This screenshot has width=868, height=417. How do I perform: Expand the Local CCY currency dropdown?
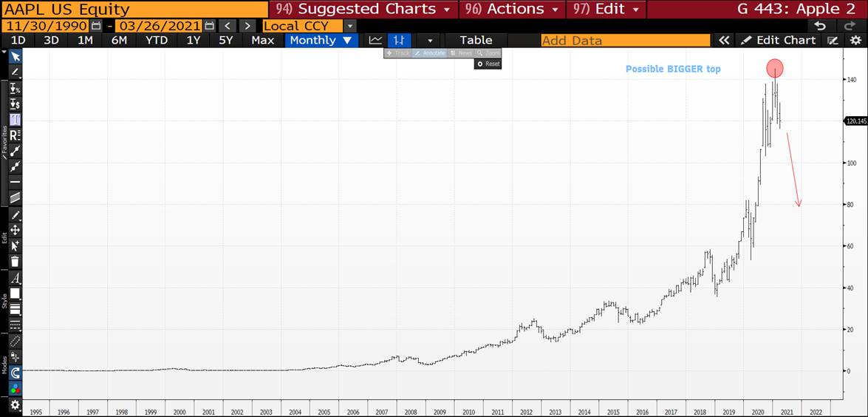[x=350, y=25]
